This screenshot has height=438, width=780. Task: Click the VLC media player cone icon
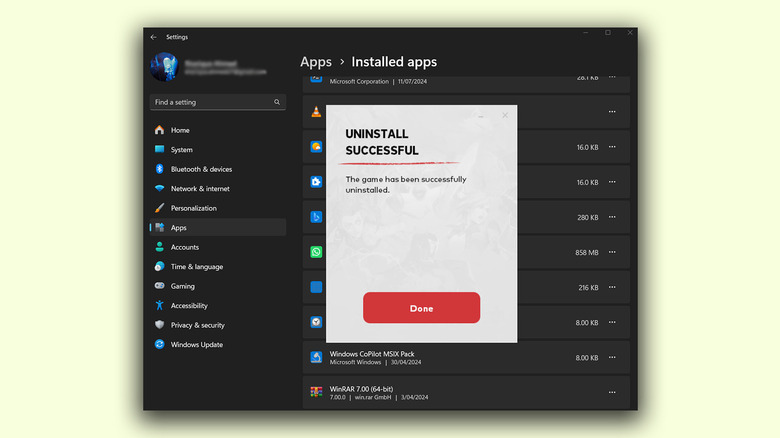click(x=316, y=112)
